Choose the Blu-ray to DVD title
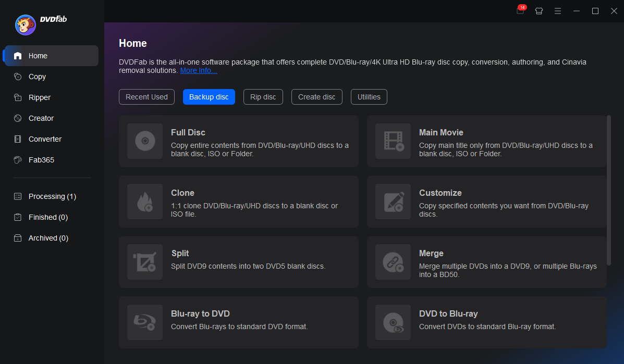 [200, 313]
